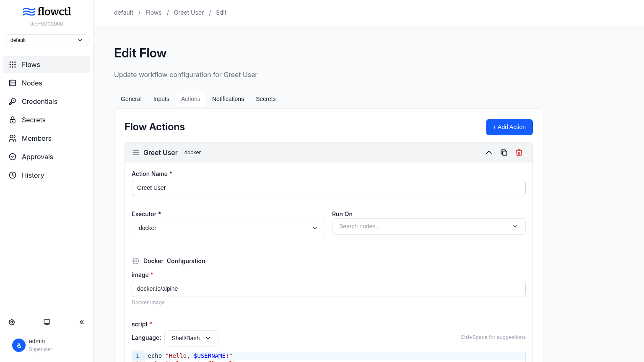Click the Edit breadcrumb
This screenshot has width=644, height=362.
point(221,13)
